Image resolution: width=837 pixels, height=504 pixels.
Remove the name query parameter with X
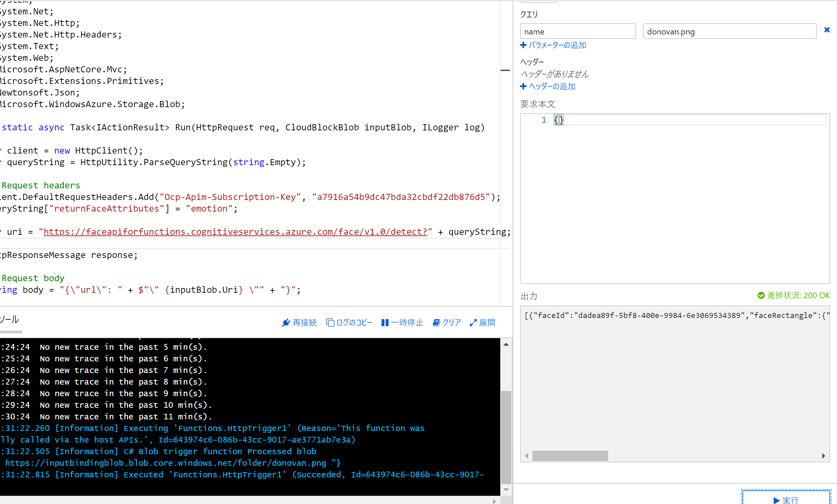(827, 30)
